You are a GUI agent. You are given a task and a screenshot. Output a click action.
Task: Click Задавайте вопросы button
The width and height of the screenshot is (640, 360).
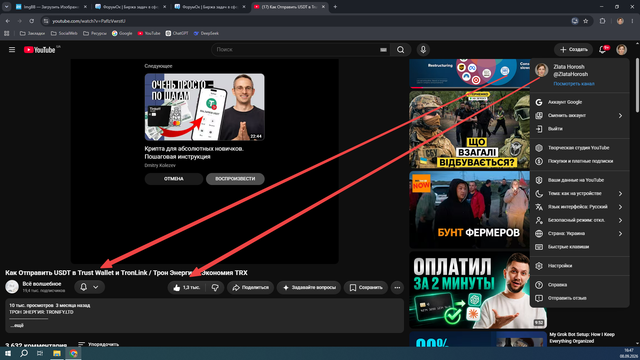[x=309, y=287]
